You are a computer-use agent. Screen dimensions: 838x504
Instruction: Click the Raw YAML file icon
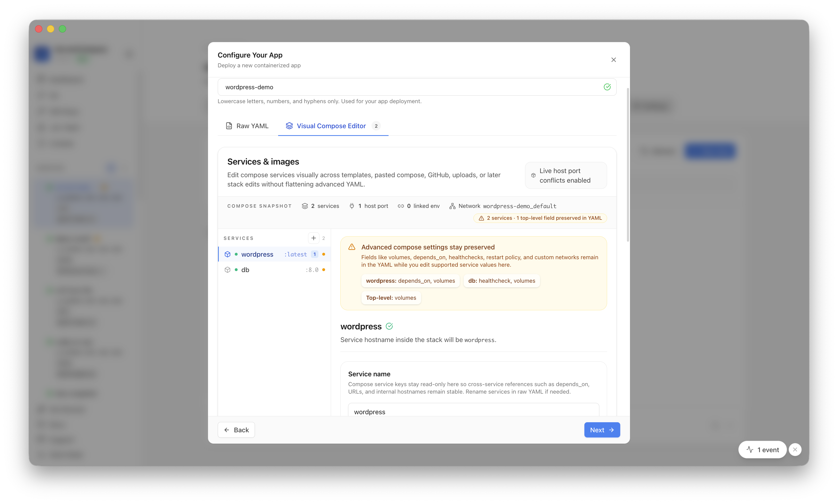click(x=229, y=126)
